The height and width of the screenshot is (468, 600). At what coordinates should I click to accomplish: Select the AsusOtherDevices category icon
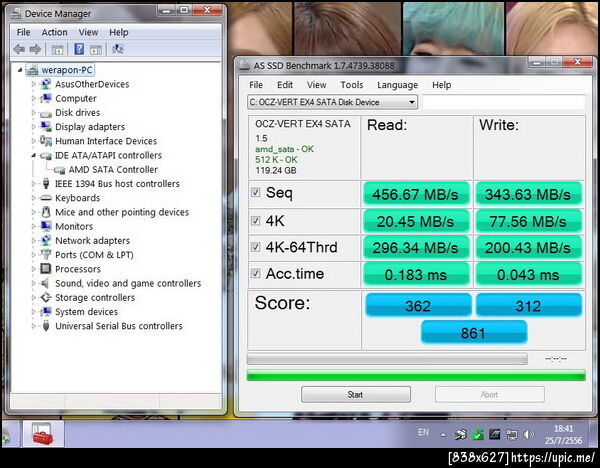[x=46, y=84]
